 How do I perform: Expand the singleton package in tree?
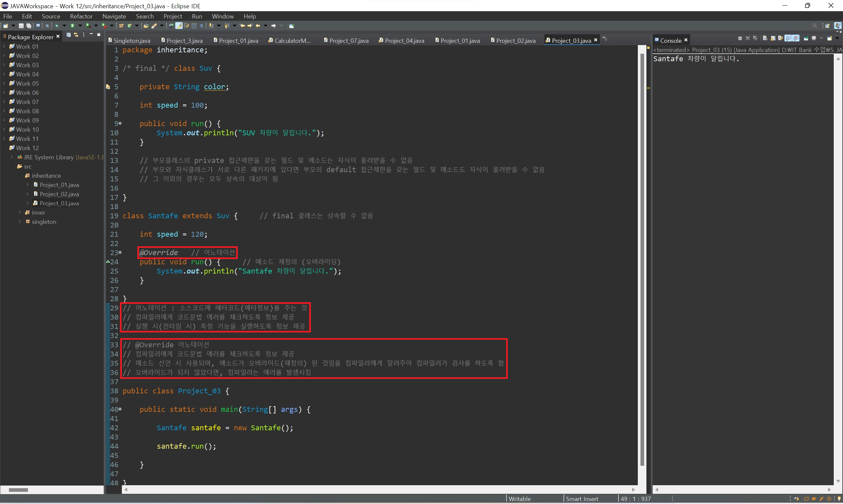20,222
